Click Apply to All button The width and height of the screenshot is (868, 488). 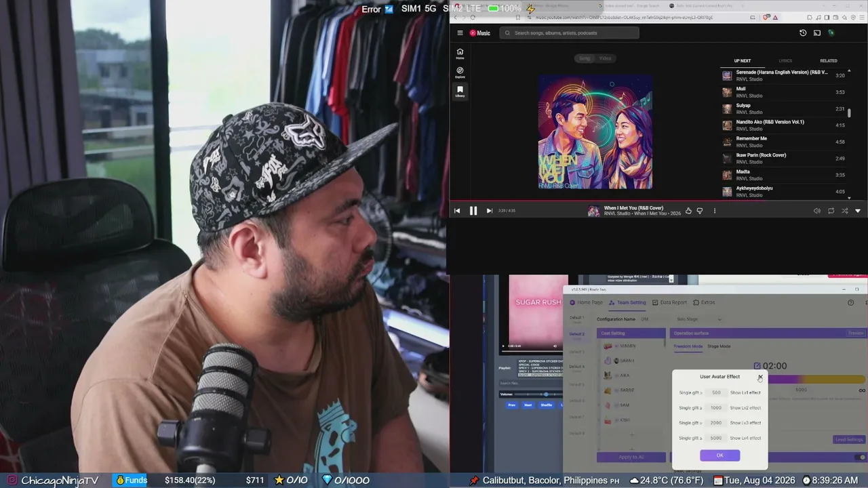click(631, 457)
